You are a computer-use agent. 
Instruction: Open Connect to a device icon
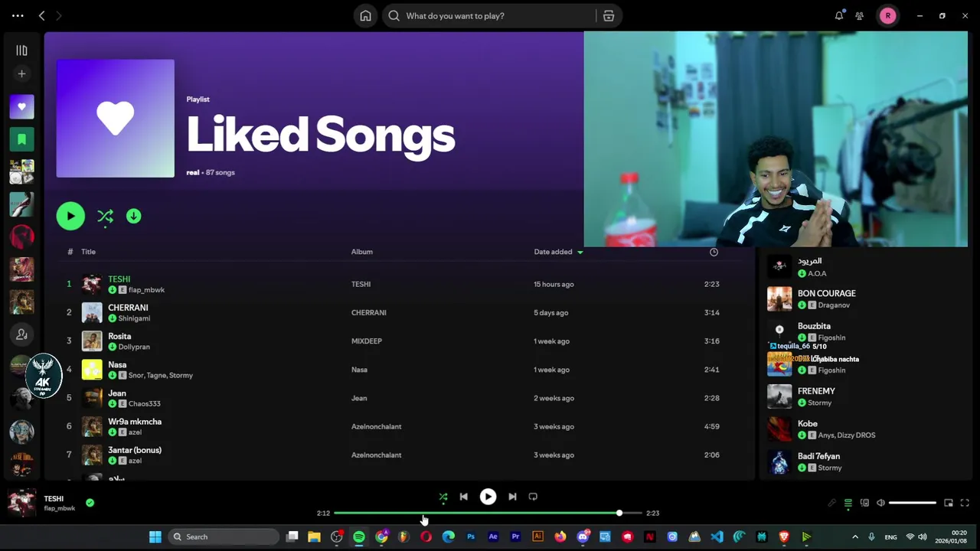pos(864,503)
